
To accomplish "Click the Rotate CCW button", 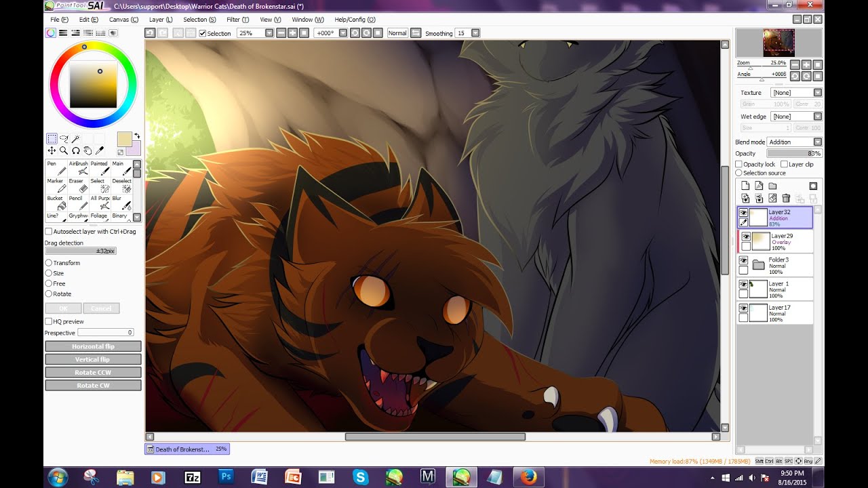I will (93, 372).
